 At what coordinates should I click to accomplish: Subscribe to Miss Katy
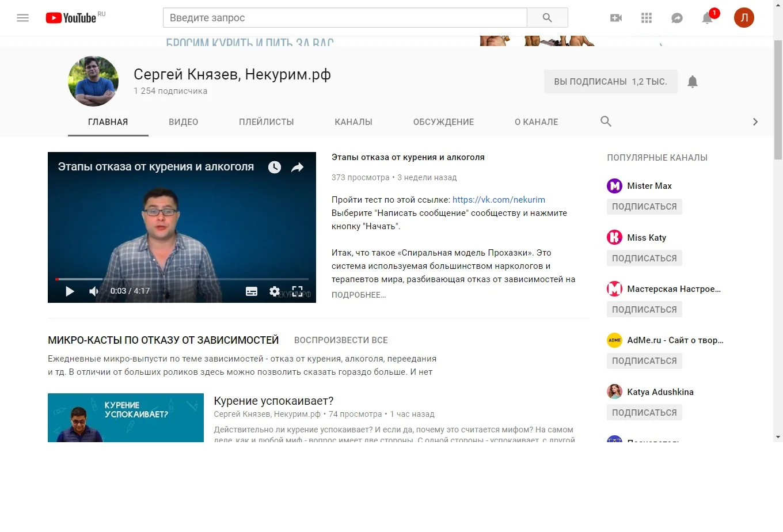(644, 259)
